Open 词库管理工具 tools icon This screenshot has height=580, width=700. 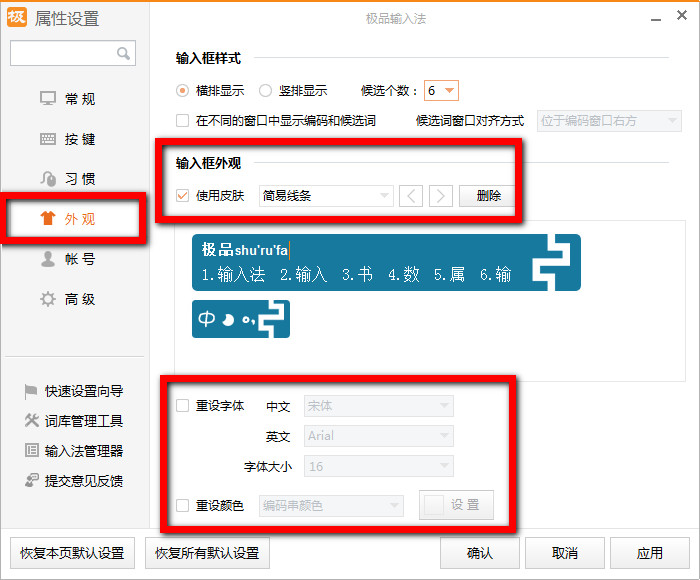click(32, 421)
